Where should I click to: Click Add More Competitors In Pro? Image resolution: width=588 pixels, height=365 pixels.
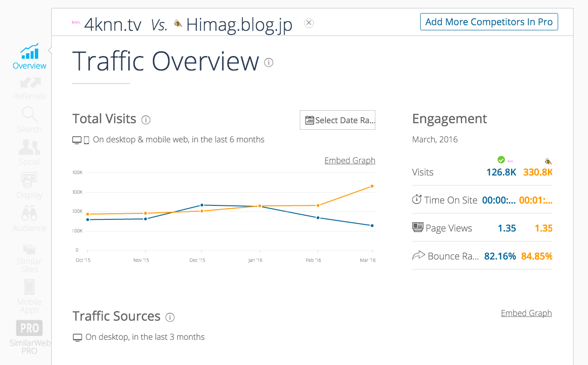pos(489,22)
